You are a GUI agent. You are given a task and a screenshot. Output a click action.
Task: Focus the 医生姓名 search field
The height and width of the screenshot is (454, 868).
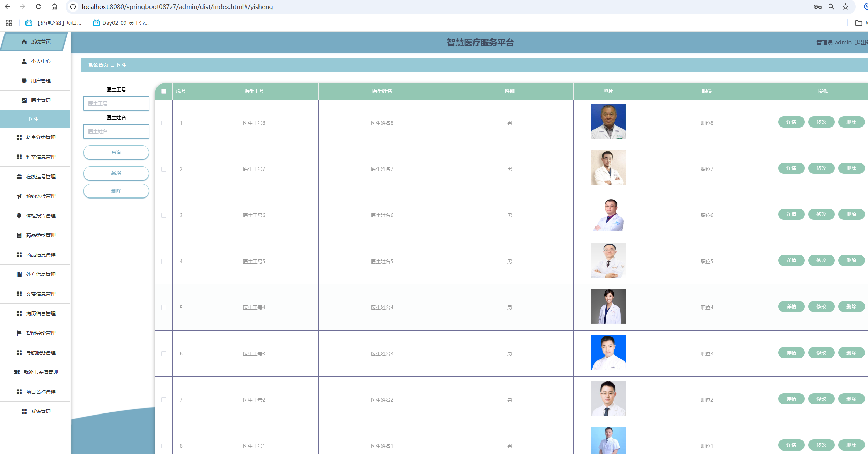(x=116, y=131)
